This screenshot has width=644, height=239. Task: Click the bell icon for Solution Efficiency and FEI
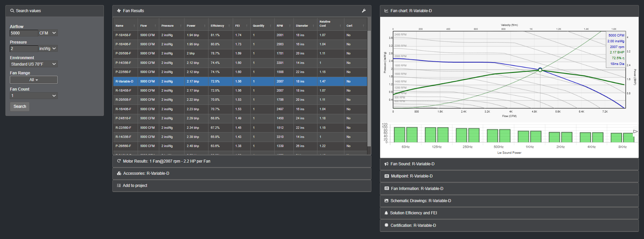tap(386, 213)
